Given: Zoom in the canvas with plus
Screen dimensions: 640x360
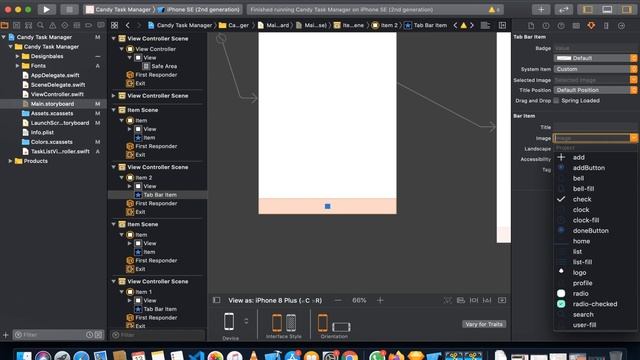Looking at the screenshot, I should (x=380, y=300).
